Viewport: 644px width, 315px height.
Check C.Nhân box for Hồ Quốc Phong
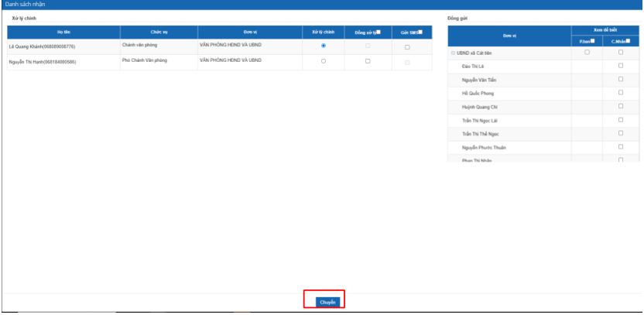(x=621, y=92)
